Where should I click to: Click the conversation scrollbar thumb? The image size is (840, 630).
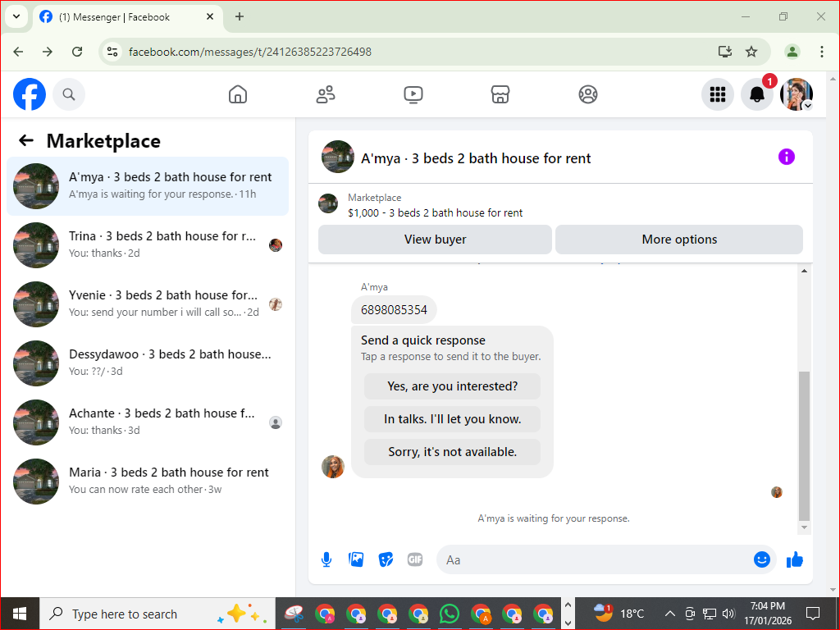click(804, 445)
